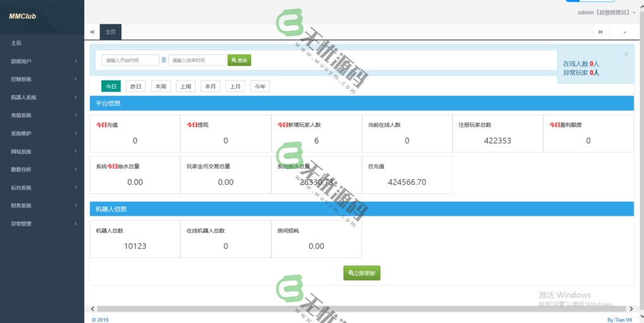The width and height of the screenshot is (644, 323).
Task: Select the 今年 date filter
Action: point(260,86)
